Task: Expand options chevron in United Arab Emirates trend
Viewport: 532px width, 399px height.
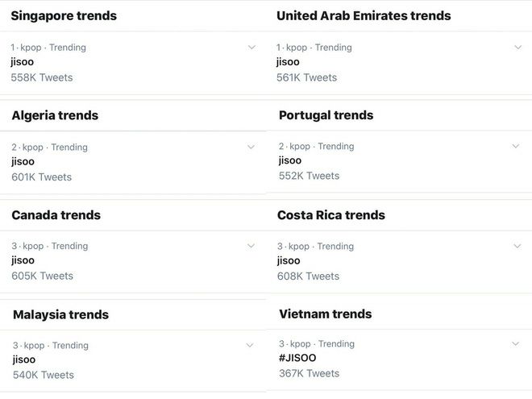Action: [517, 48]
